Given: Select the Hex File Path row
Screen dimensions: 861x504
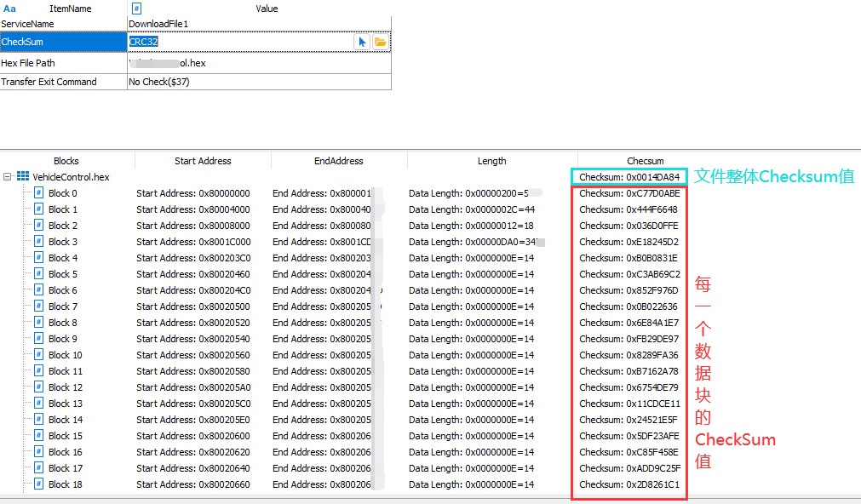Looking at the screenshot, I should point(63,63).
